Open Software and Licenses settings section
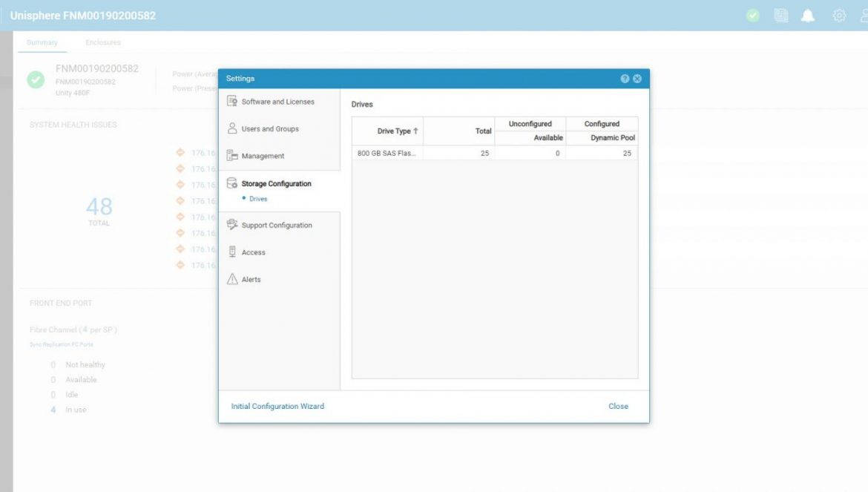This screenshot has width=868, height=492. point(278,102)
